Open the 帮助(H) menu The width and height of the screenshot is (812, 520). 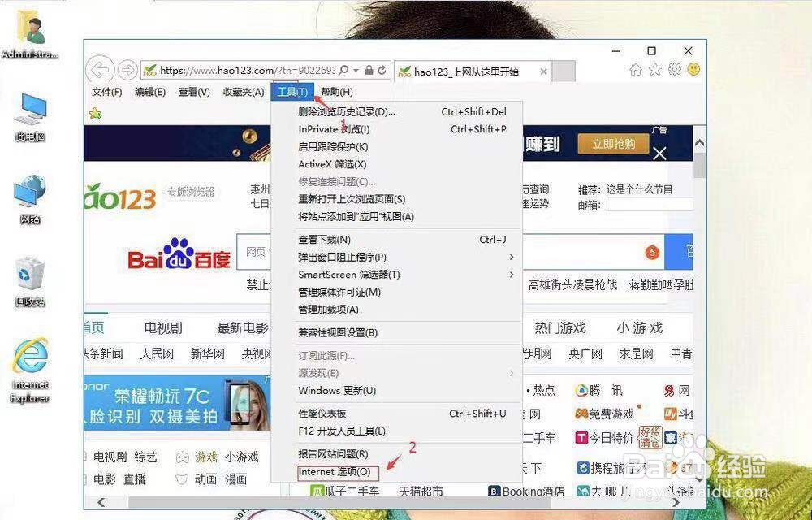337,92
